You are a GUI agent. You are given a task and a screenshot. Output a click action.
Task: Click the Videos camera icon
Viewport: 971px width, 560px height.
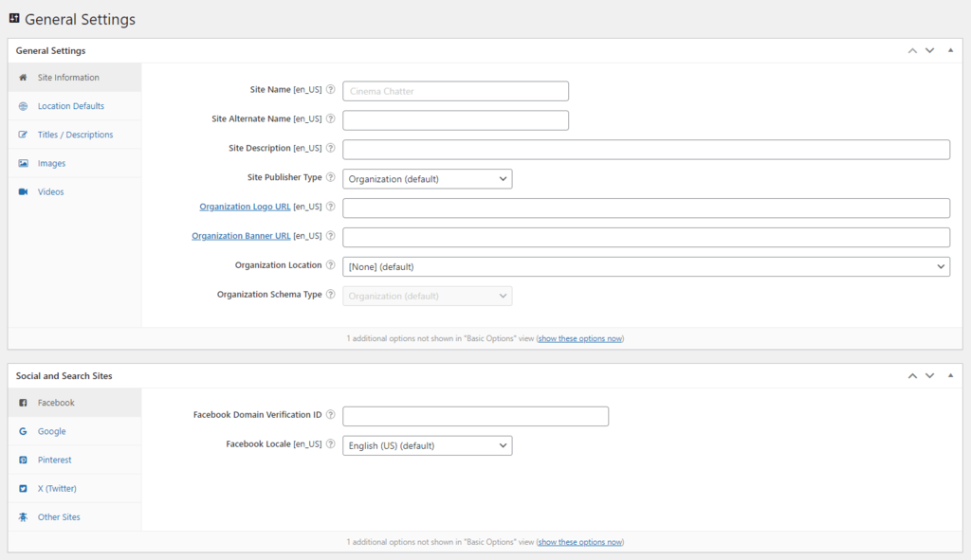[22, 191]
